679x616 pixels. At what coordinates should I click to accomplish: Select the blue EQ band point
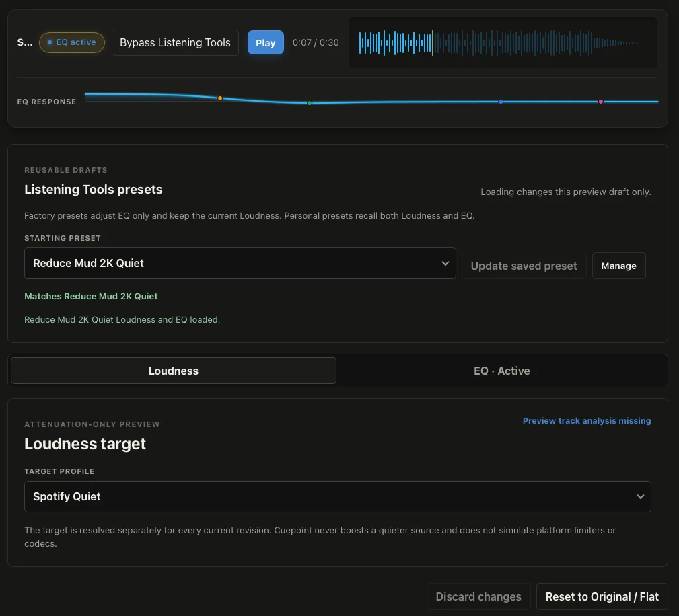tap(501, 102)
